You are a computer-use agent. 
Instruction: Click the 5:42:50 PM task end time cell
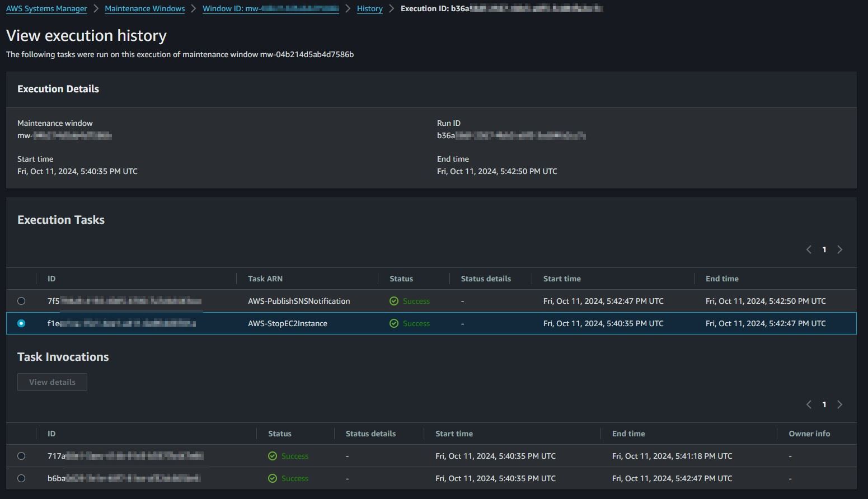766,301
